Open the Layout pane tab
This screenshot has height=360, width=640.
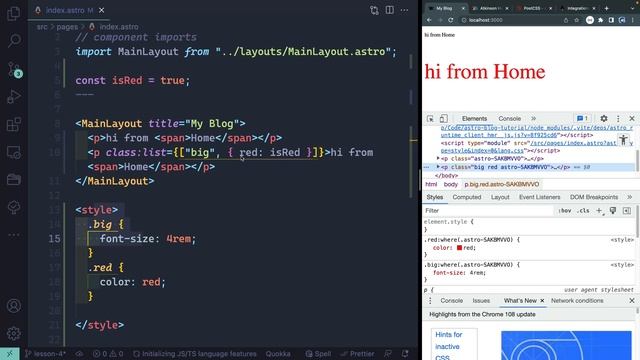pyautogui.click(x=500, y=197)
